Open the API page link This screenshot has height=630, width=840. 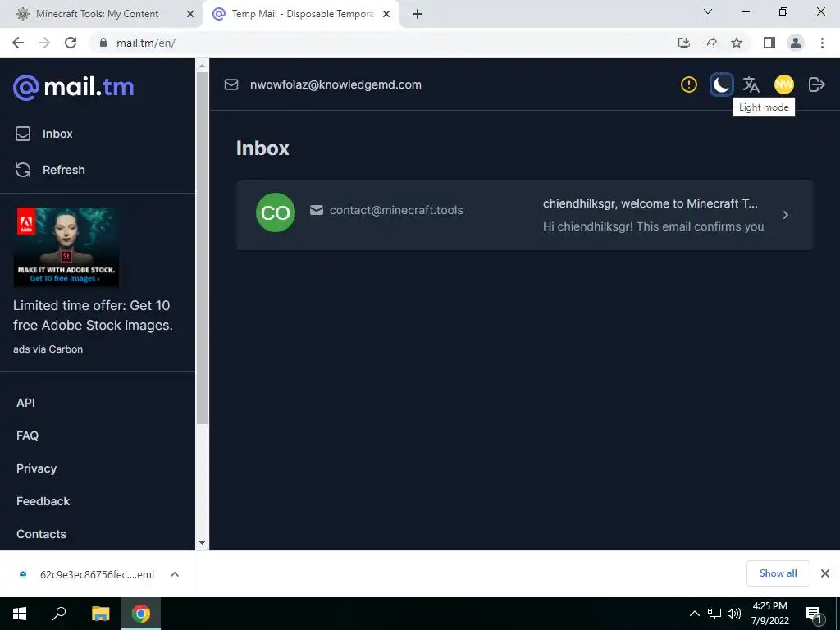(x=25, y=403)
